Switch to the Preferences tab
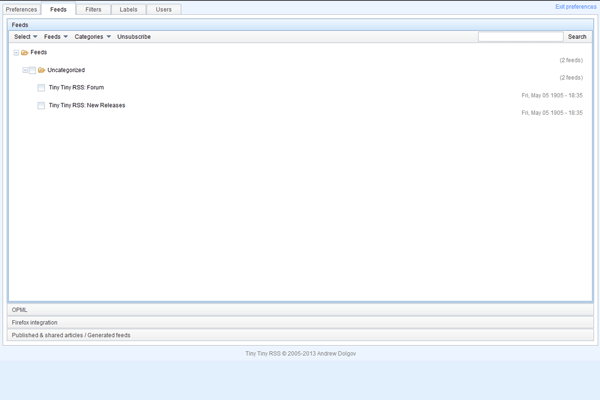This screenshot has width=600, height=400. [21, 9]
